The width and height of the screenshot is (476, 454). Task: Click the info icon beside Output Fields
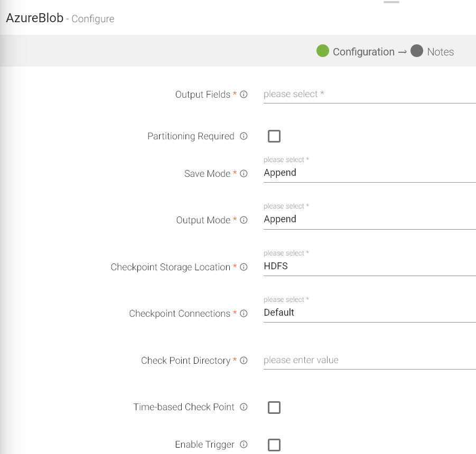pyautogui.click(x=244, y=95)
